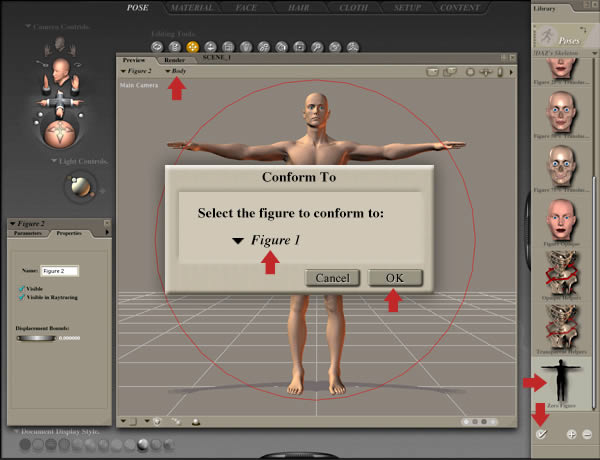Switch to the MATERIAL room tab

[192, 8]
